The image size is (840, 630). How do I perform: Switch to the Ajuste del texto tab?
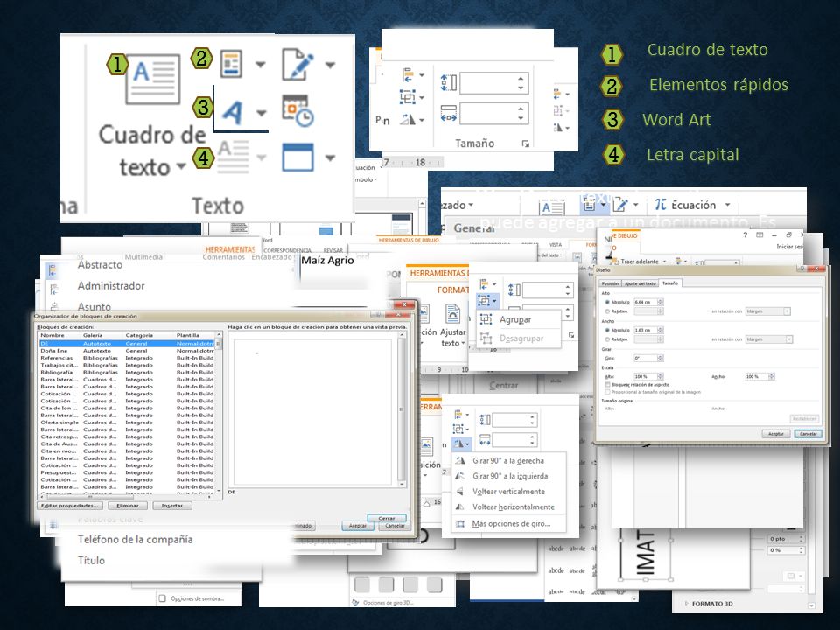(x=640, y=283)
